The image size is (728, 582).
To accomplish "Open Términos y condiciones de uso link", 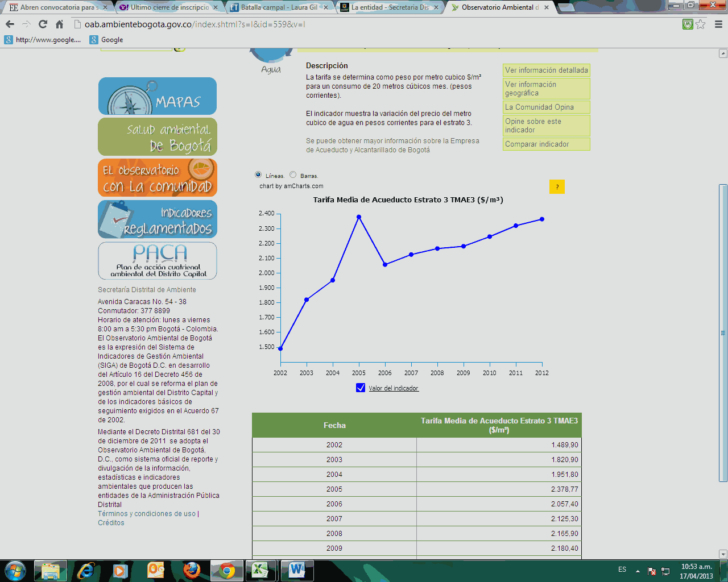I will [x=147, y=514].
